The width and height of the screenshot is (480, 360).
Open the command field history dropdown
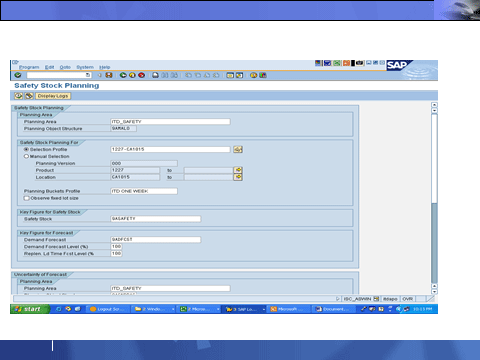click(x=88, y=75)
